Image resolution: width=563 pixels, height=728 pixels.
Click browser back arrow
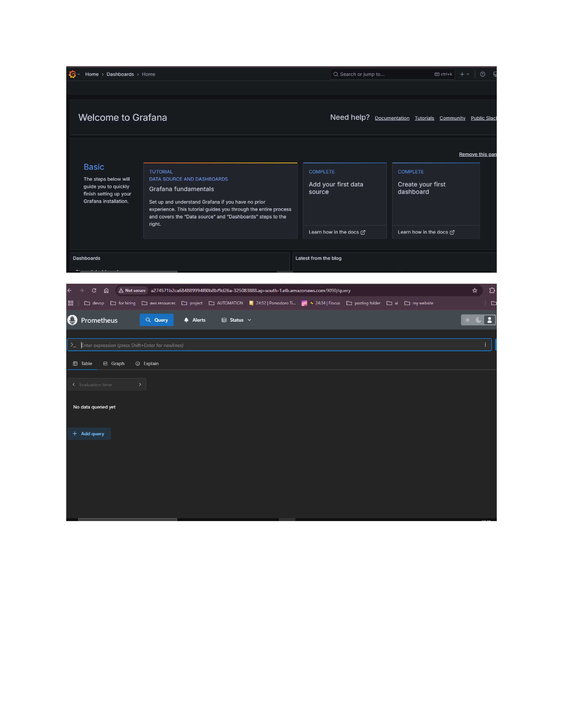[x=69, y=290]
